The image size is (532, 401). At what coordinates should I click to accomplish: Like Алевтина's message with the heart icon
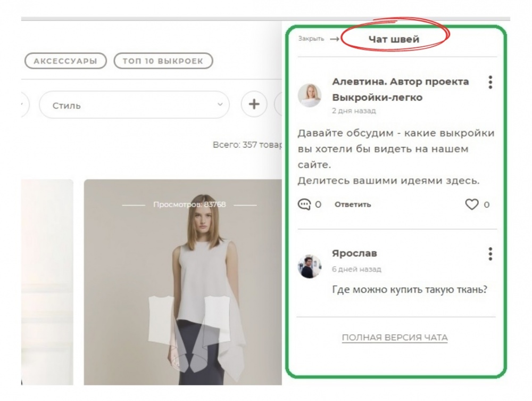(x=472, y=204)
